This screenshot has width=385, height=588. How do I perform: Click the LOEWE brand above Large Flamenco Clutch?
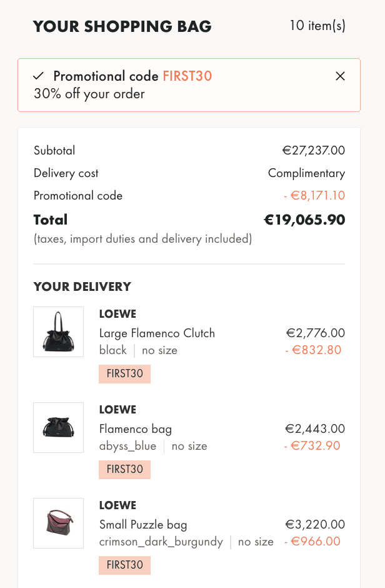(x=117, y=314)
